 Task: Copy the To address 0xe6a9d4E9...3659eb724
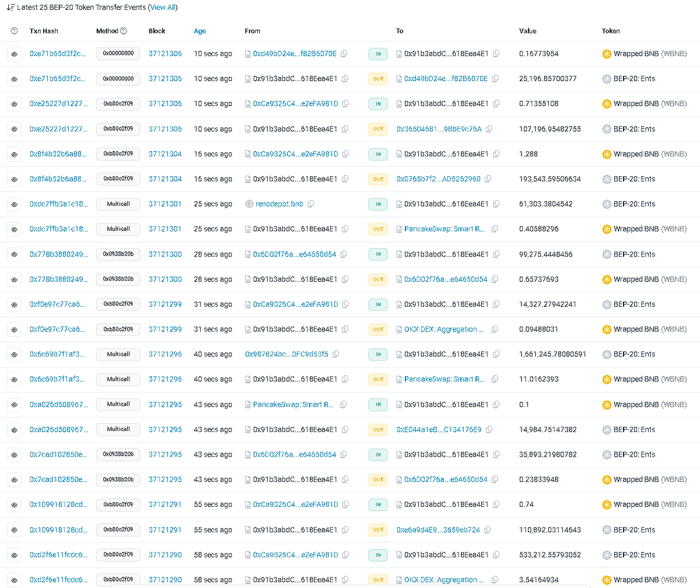pos(488,530)
